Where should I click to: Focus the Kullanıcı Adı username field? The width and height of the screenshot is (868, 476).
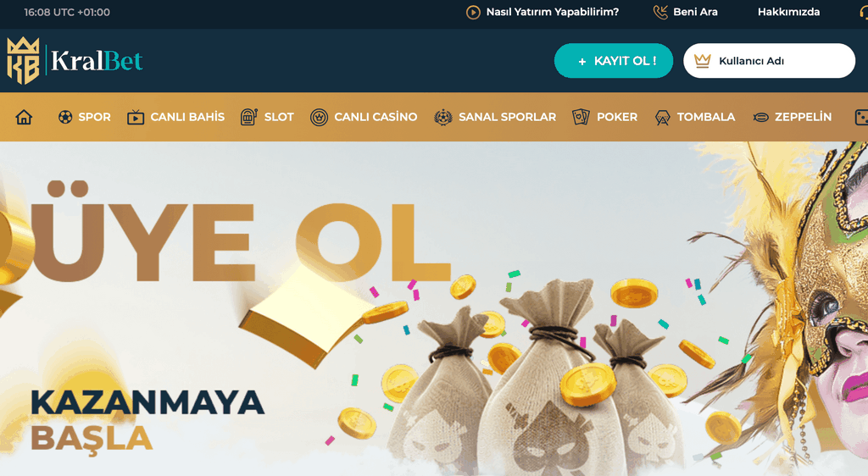(x=769, y=61)
